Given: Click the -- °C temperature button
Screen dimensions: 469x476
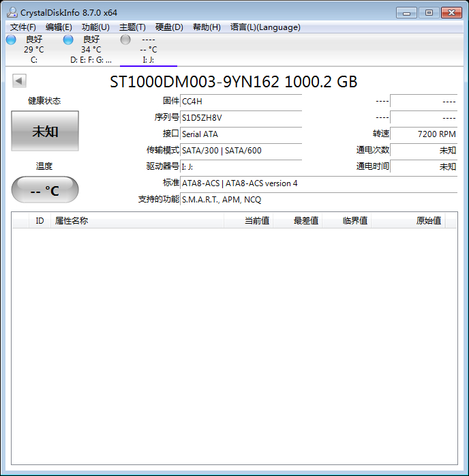Looking at the screenshot, I should (x=45, y=190).
